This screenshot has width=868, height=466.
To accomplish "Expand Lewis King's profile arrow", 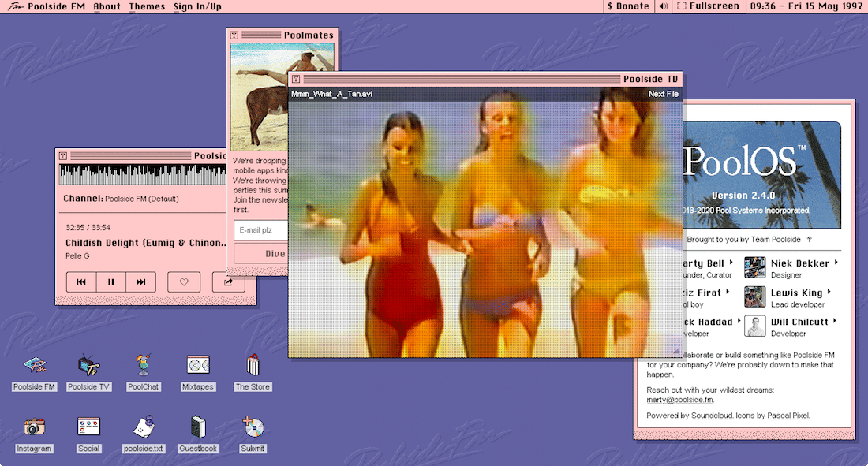I will tap(829, 292).
